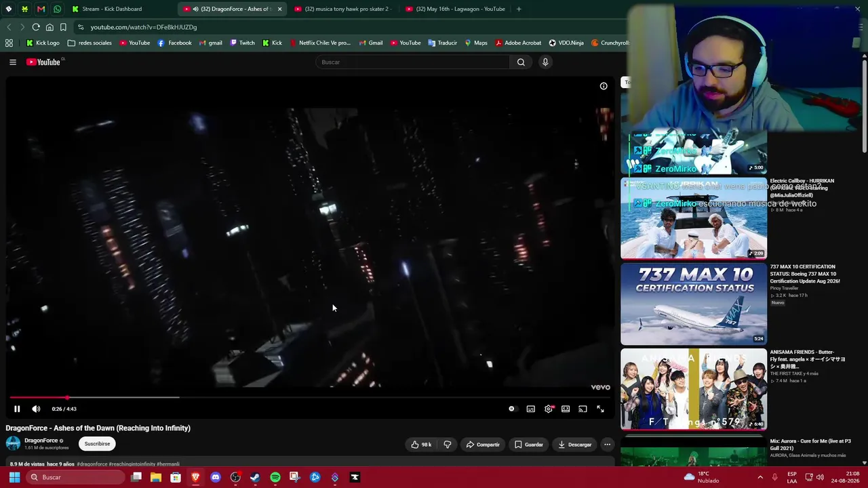868x488 pixels.
Task: Open the Kick Logo bookmark
Action: (x=43, y=43)
